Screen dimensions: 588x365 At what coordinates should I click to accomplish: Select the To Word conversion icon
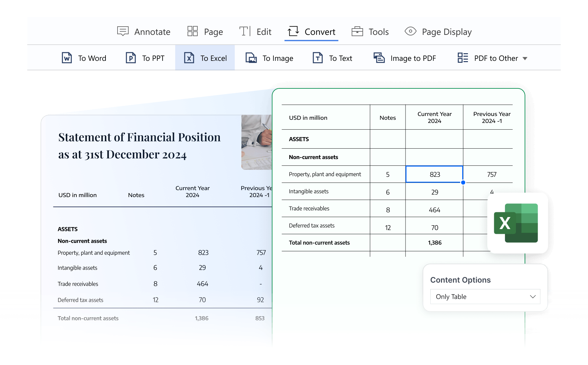tap(67, 58)
